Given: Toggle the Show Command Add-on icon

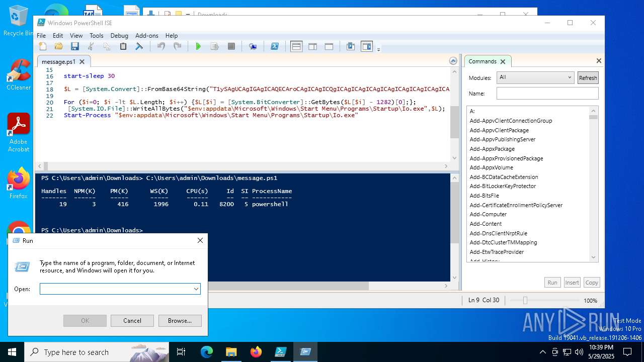Looking at the screenshot, I should (367, 46).
